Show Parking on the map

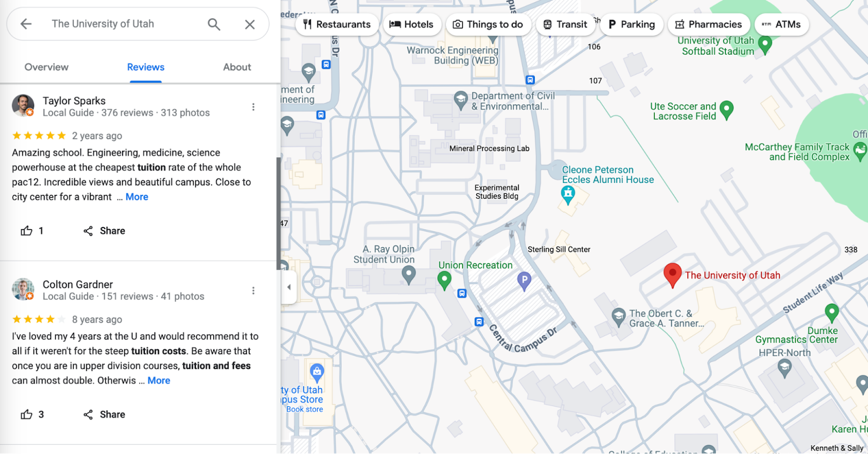click(x=631, y=24)
